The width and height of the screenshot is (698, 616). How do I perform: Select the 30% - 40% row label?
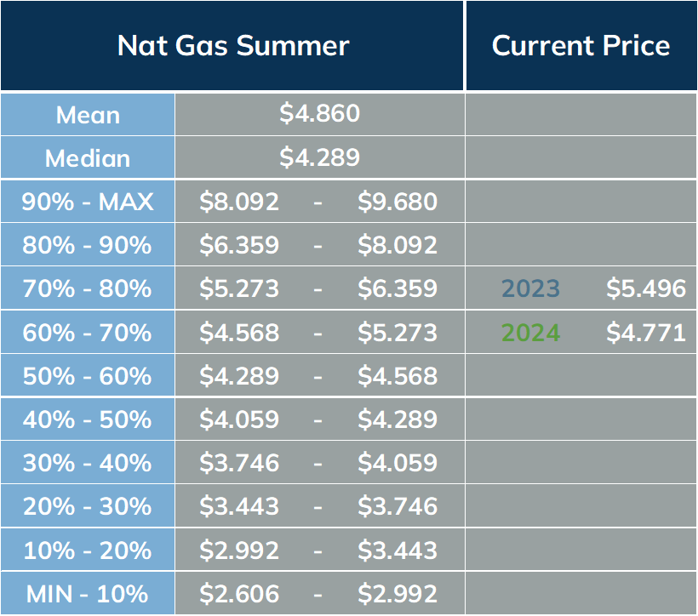(x=87, y=463)
